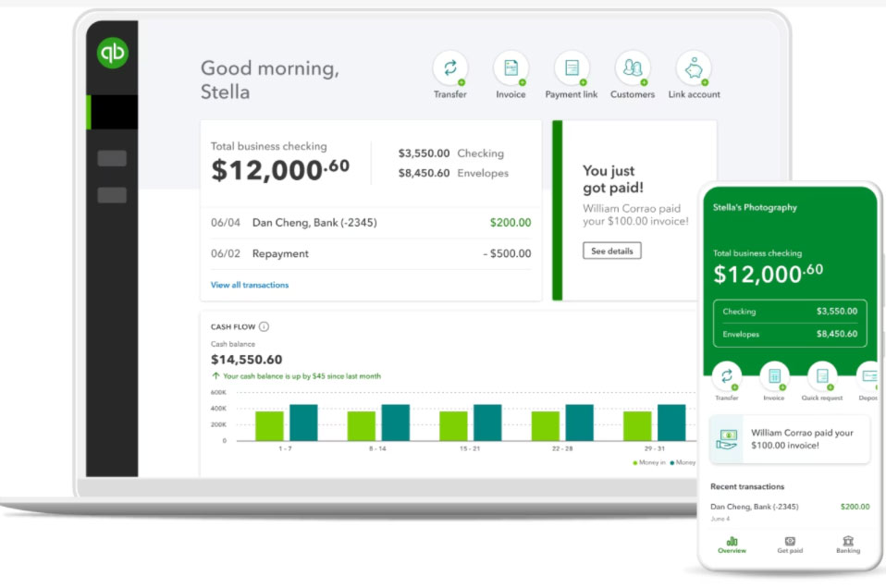Click the Checking balance row on mobile
This screenshot has width=886, height=588.
pos(789,312)
